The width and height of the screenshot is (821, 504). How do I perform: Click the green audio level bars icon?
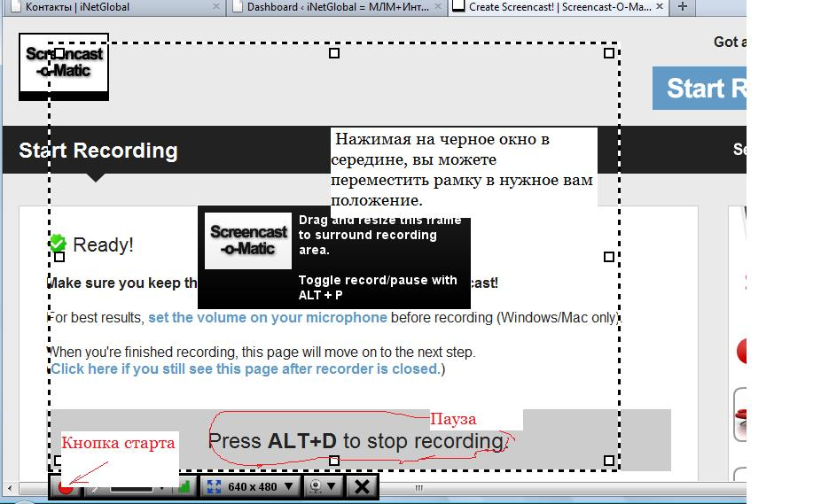coord(184,487)
